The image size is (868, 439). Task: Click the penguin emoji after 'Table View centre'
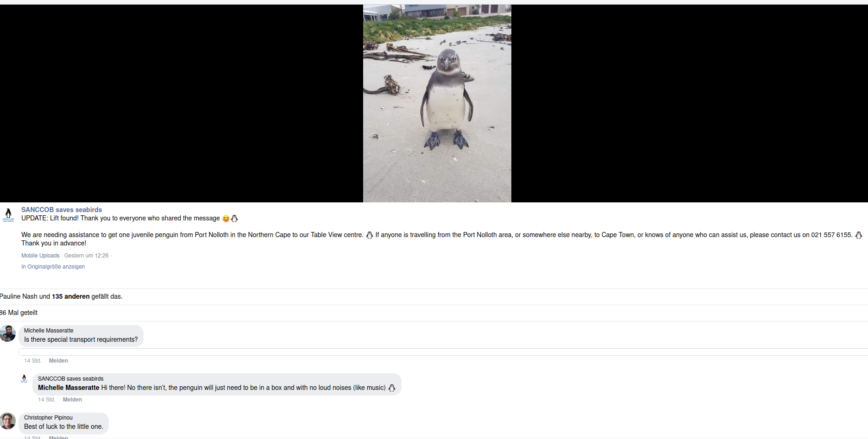(370, 235)
